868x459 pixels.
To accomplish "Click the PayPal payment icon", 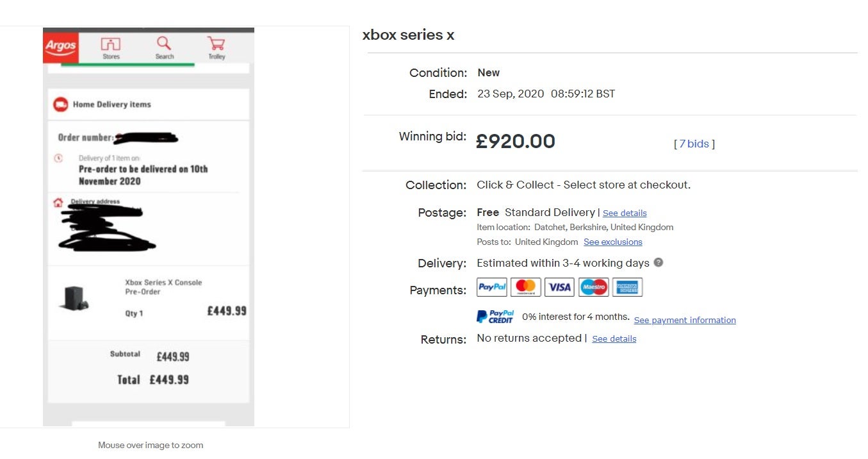I will click(x=492, y=287).
